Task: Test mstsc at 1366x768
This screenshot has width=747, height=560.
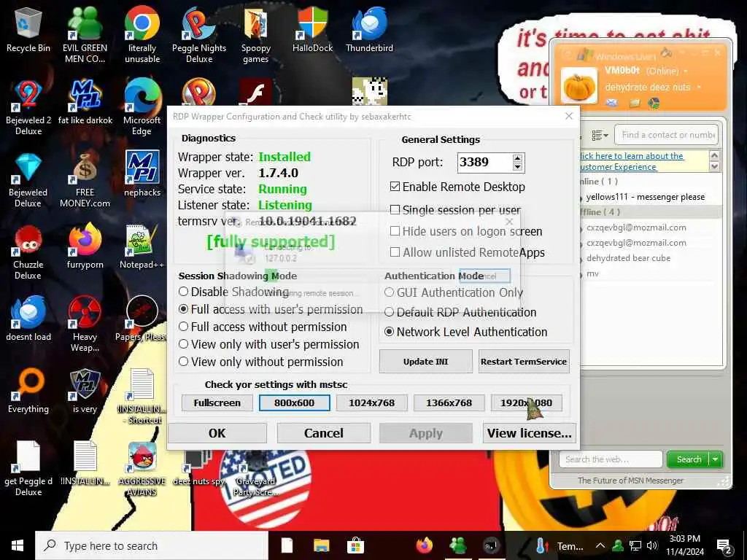Action: pos(449,402)
